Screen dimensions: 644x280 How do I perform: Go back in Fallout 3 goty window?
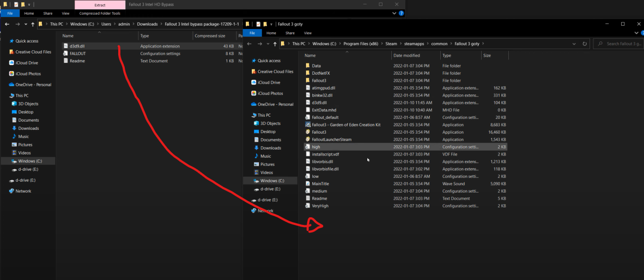[x=249, y=44]
